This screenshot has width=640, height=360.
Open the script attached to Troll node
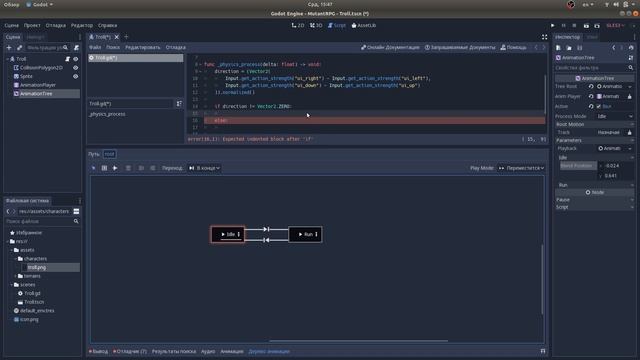[x=68, y=59]
